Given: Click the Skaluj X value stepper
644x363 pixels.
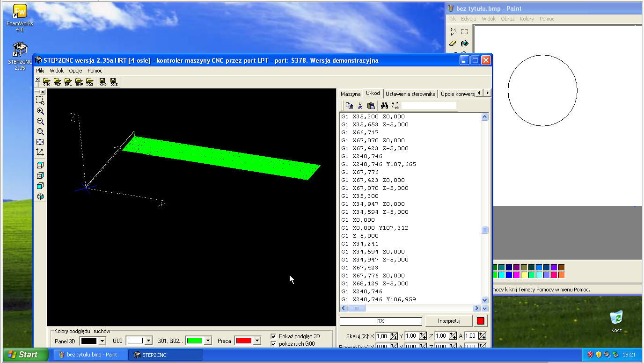Looking at the screenshot, I should coord(394,336).
